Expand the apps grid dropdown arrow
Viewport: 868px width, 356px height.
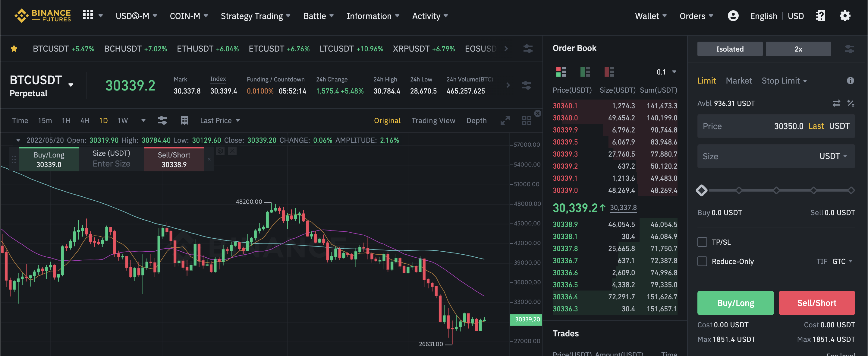pos(100,15)
